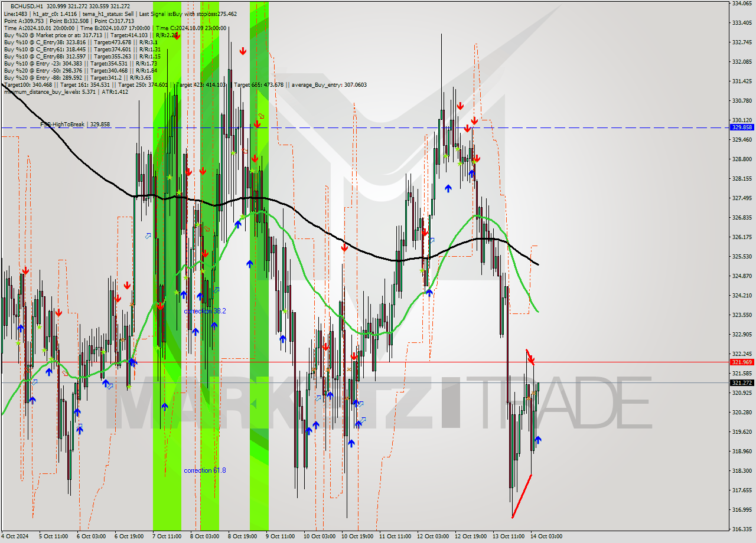
Task: Click the '4 Oct 2024' date label
Action: click(x=14, y=537)
